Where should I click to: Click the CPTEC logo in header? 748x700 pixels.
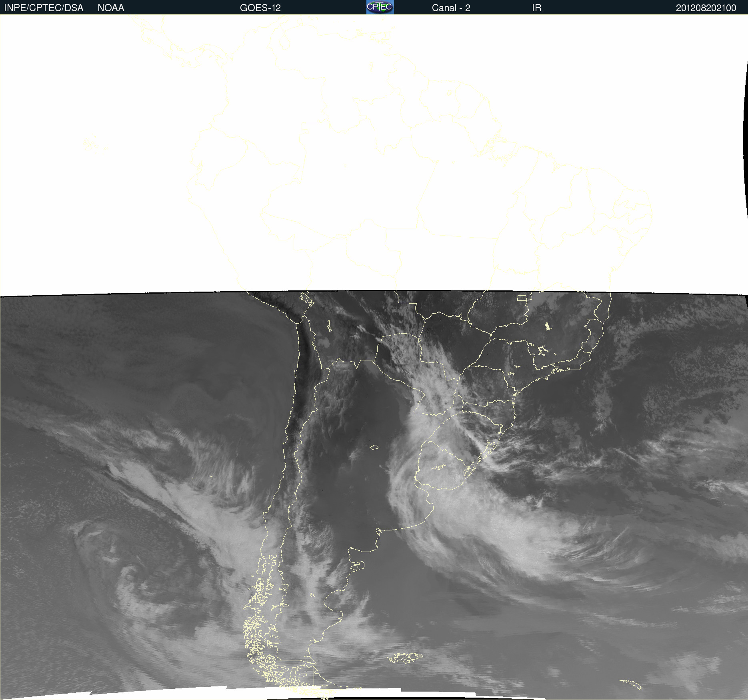(x=380, y=7)
